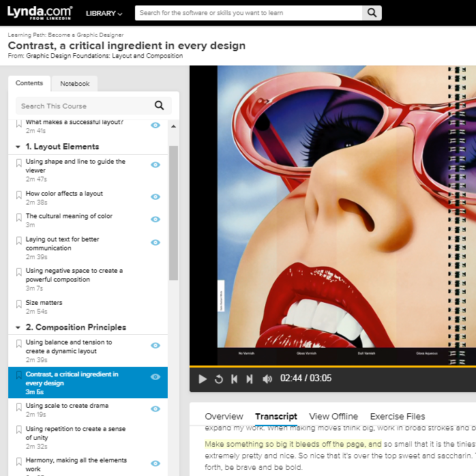
Task: Toggle watched eye for Laying out text
Action: [155, 242]
